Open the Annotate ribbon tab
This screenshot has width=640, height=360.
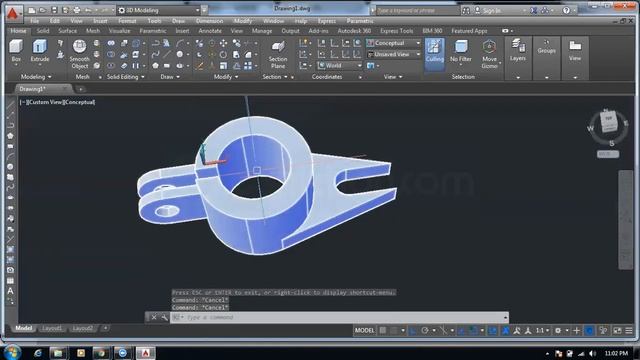click(x=210, y=31)
